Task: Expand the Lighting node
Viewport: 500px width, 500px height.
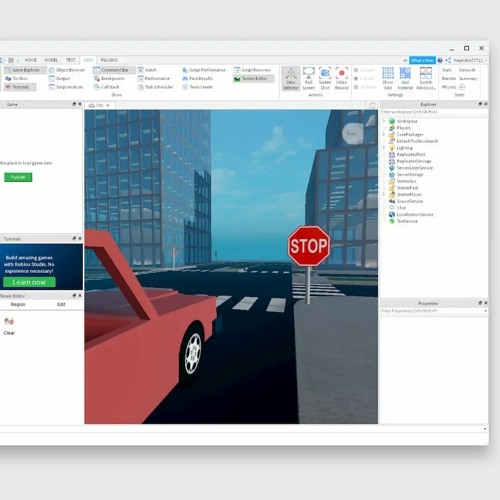Action: [x=383, y=148]
